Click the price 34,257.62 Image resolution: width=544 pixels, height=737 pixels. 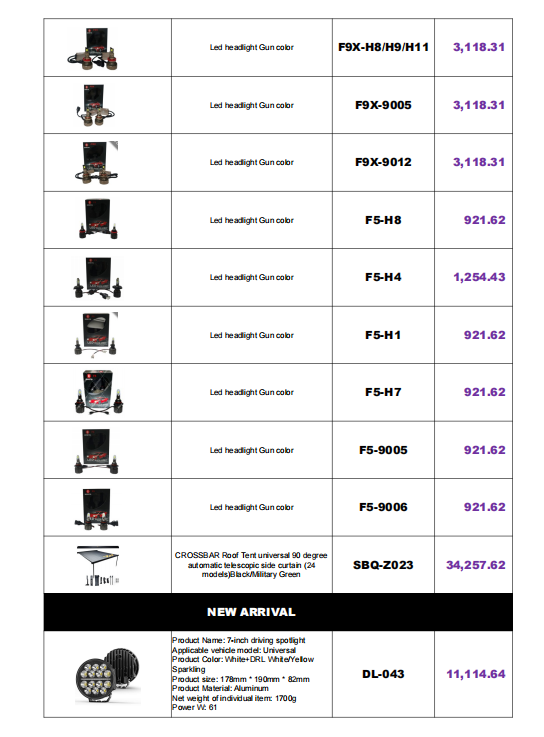tap(476, 565)
